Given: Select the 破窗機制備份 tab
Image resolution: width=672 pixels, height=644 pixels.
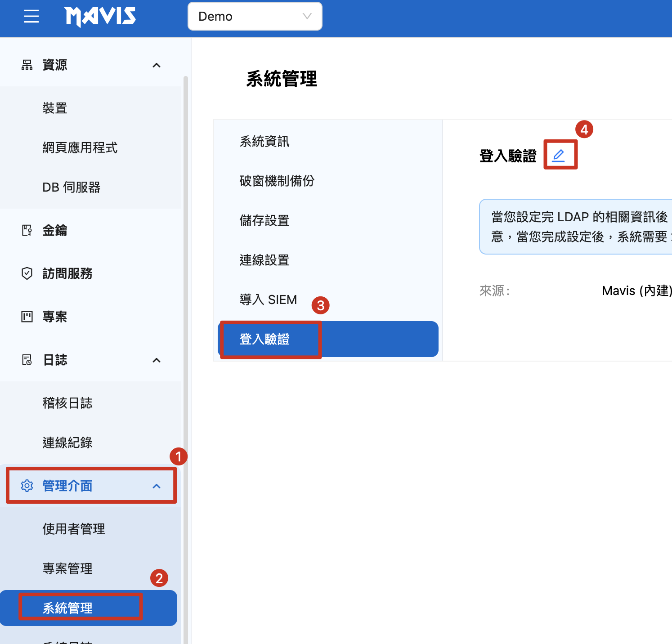Looking at the screenshot, I should 277,181.
